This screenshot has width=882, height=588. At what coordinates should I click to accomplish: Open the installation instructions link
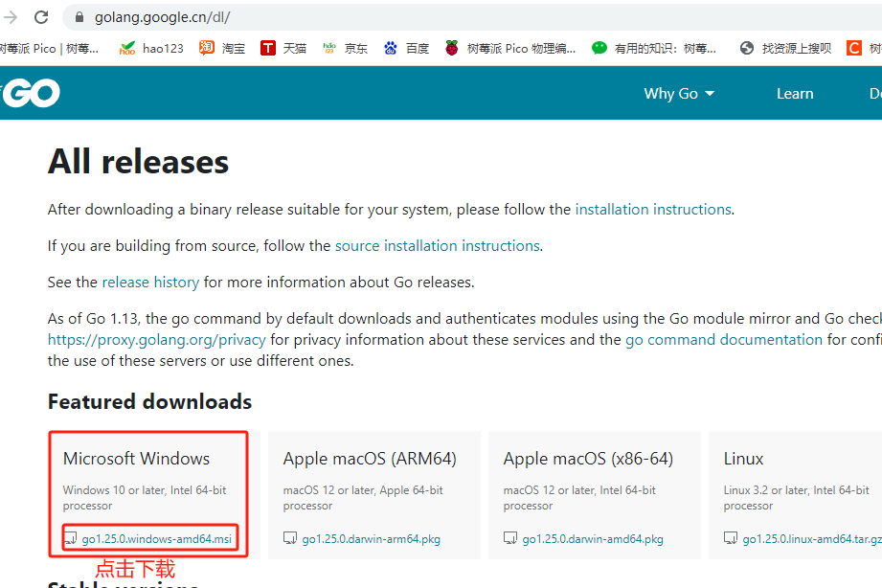tap(653, 209)
